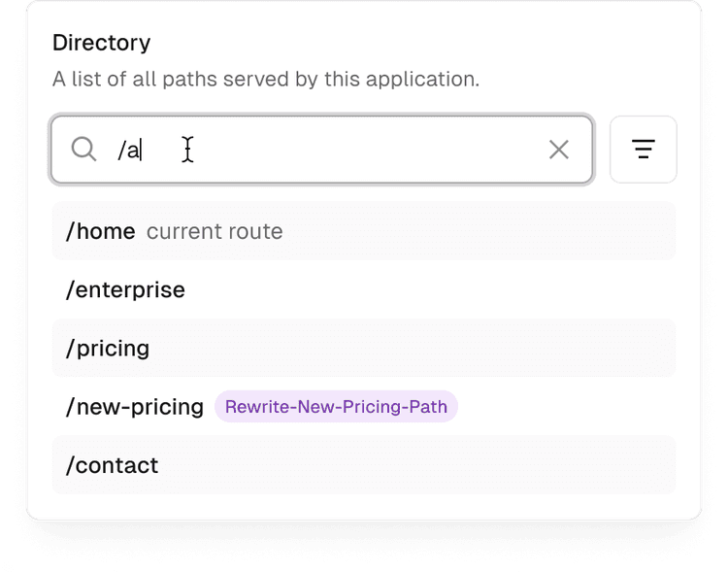Click the Directory heading

pyautogui.click(x=102, y=43)
